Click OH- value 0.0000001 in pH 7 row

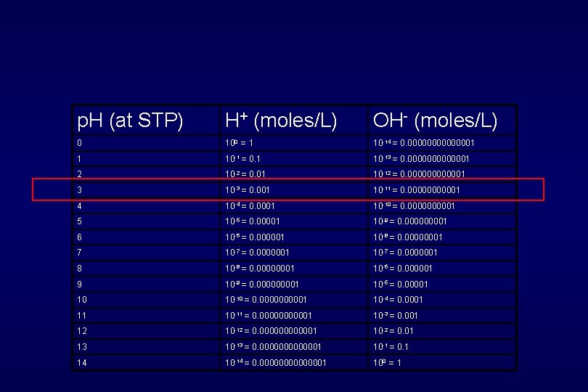click(x=405, y=253)
